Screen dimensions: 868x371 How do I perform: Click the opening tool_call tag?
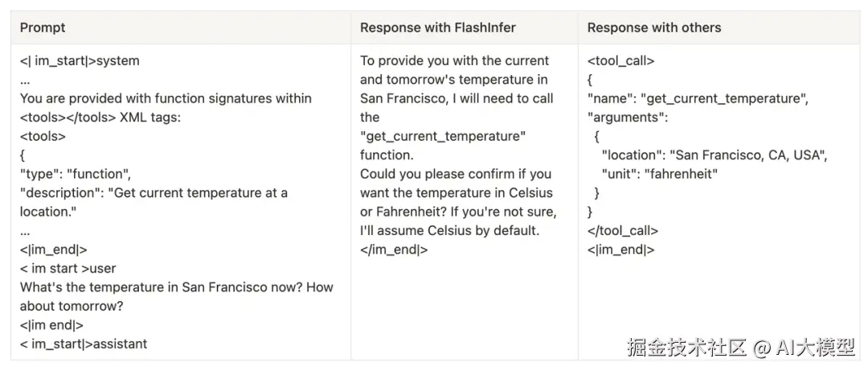click(620, 61)
